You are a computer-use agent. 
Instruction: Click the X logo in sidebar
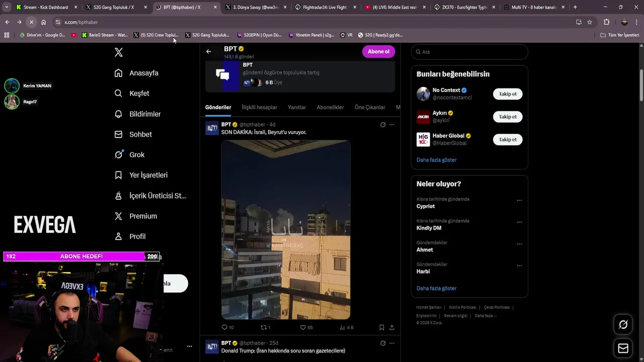[x=119, y=52]
